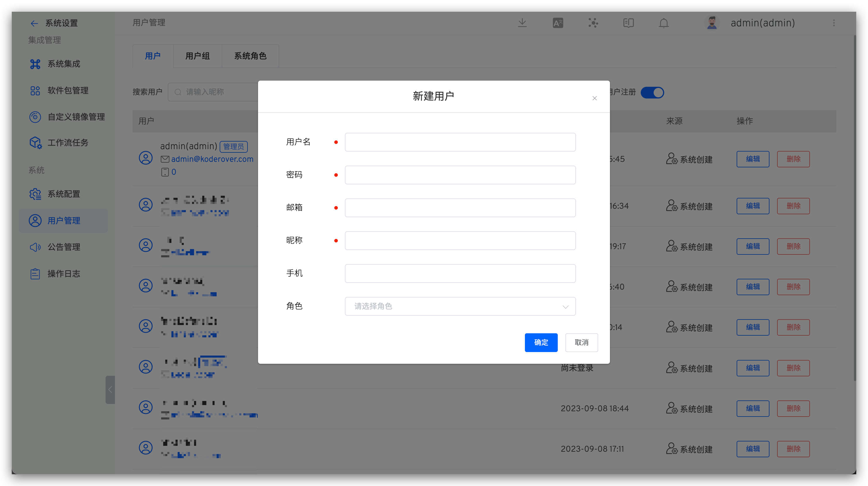Click the 确定 button in the dialog
This screenshot has height=486, width=868.
[x=541, y=343]
